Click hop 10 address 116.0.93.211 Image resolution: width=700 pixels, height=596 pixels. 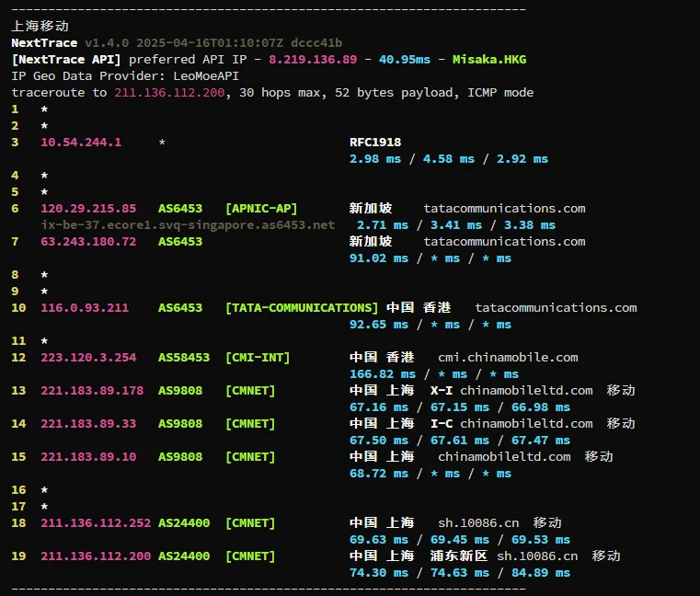tap(85, 307)
